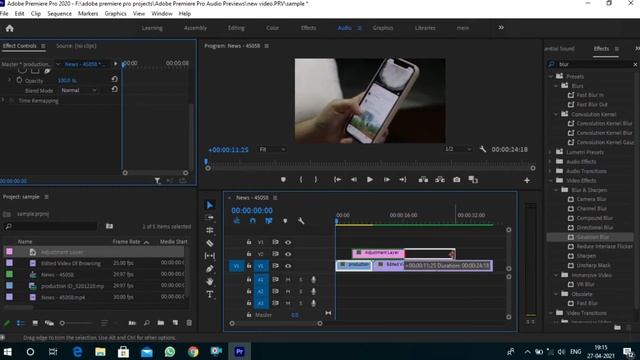Solo the A2 audio track
The width and height of the screenshot is (640, 360).
[x=301, y=291]
